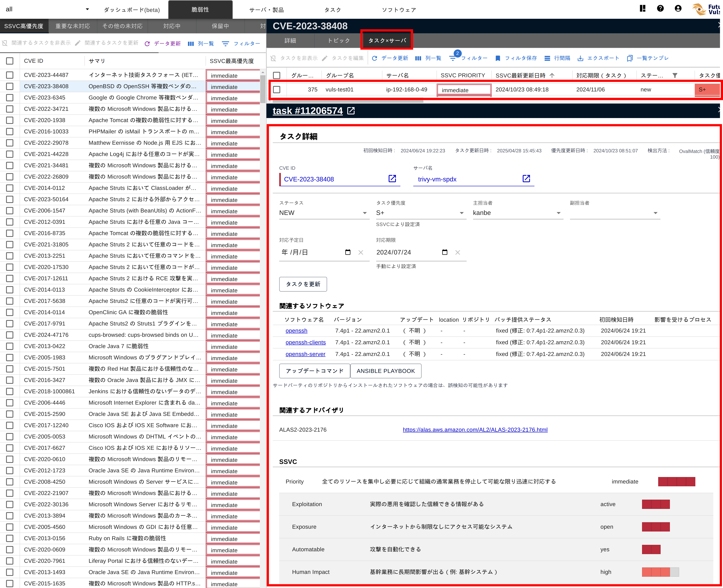
Task: Check the CVE-2023-38408 row checkbox
Action: [x=10, y=86]
